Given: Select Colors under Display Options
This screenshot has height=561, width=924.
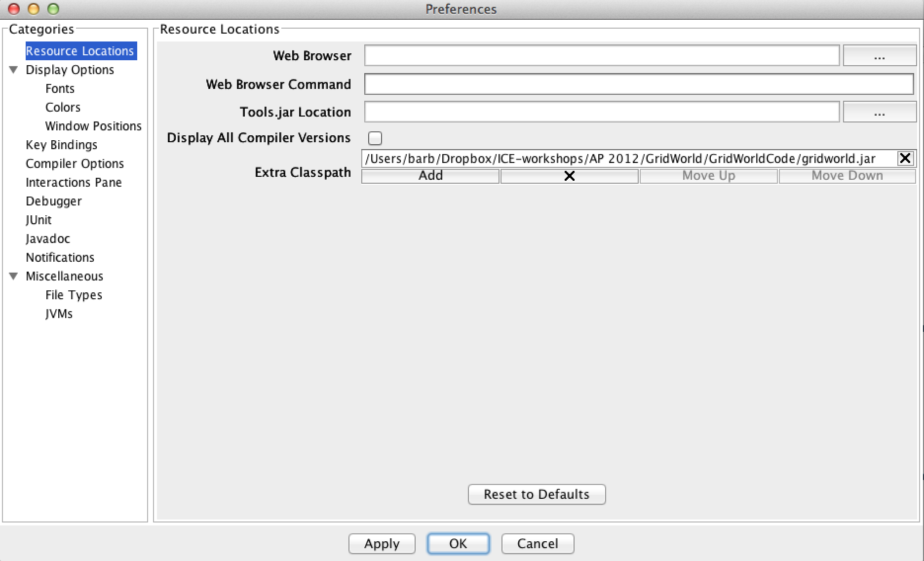Looking at the screenshot, I should pyautogui.click(x=63, y=107).
